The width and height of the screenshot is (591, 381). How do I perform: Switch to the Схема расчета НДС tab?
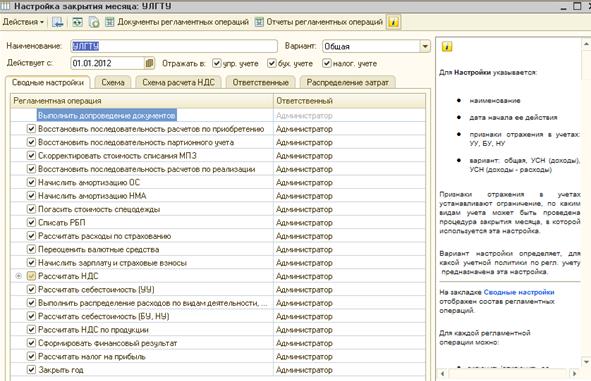[x=179, y=83]
